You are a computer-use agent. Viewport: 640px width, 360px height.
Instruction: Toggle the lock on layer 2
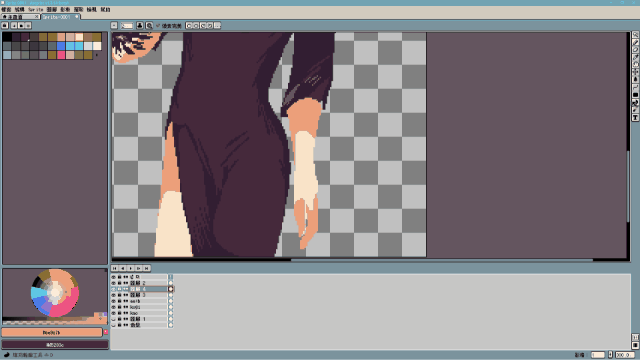tap(120, 283)
